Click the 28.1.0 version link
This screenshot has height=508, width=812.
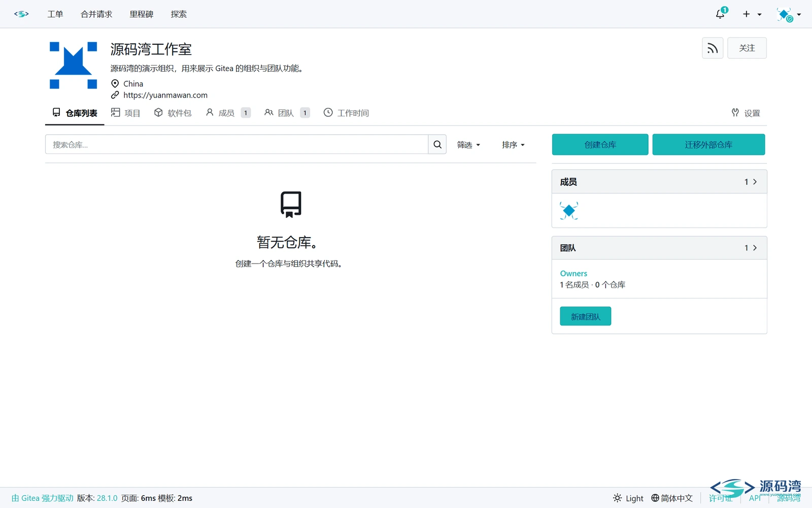107,498
